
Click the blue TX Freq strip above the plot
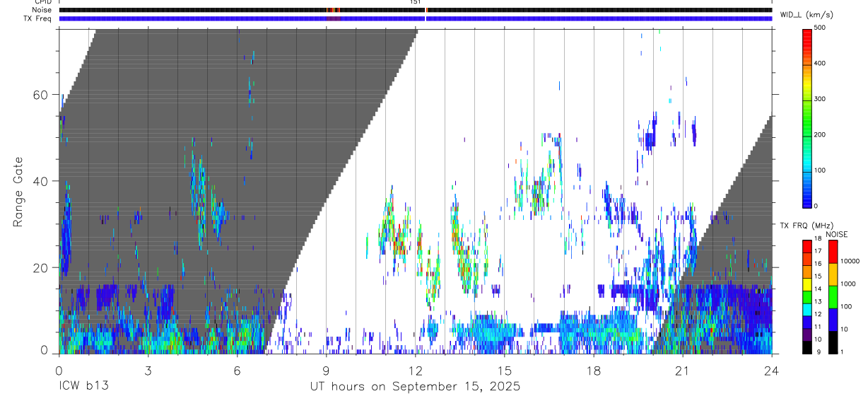pyautogui.click(x=416, y=18)
